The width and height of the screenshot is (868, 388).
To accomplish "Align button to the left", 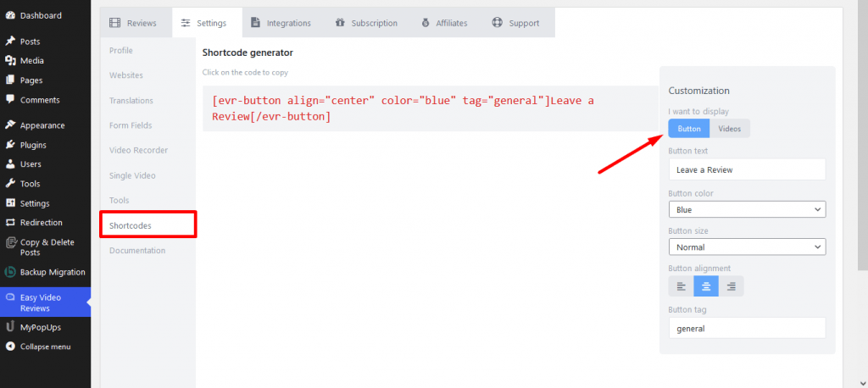I will (x=681, y=286).
